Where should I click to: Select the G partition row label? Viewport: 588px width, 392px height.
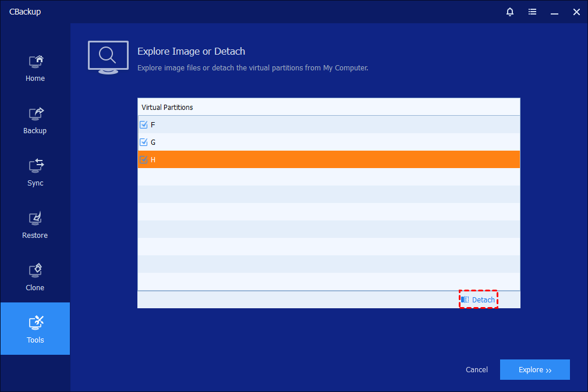point(153,142)
